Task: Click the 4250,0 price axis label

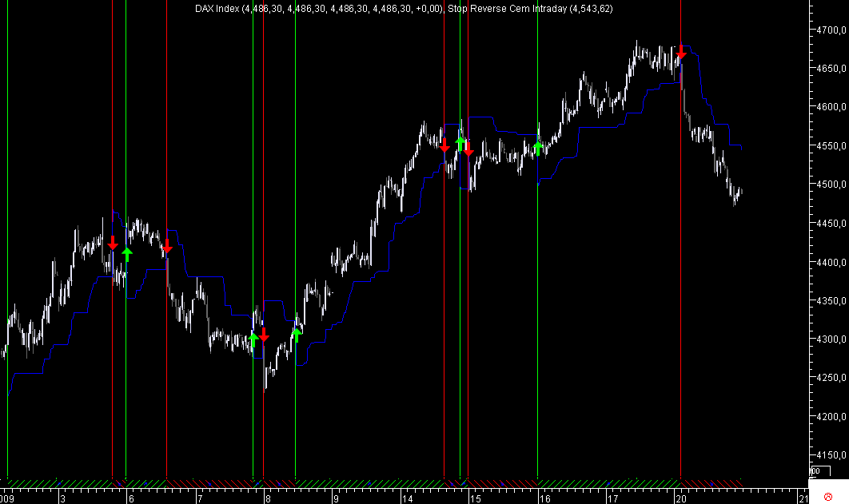Action: pos(831,378)
